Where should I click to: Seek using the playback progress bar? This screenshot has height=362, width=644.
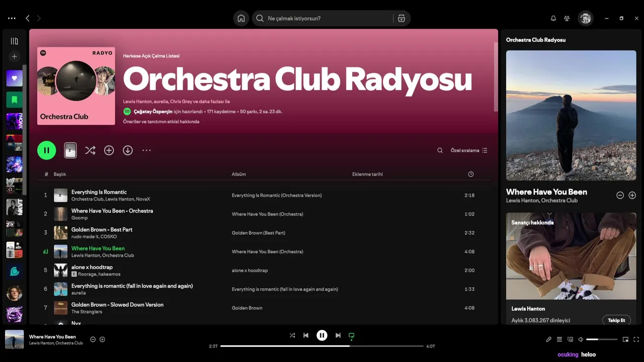pos(322,346)
